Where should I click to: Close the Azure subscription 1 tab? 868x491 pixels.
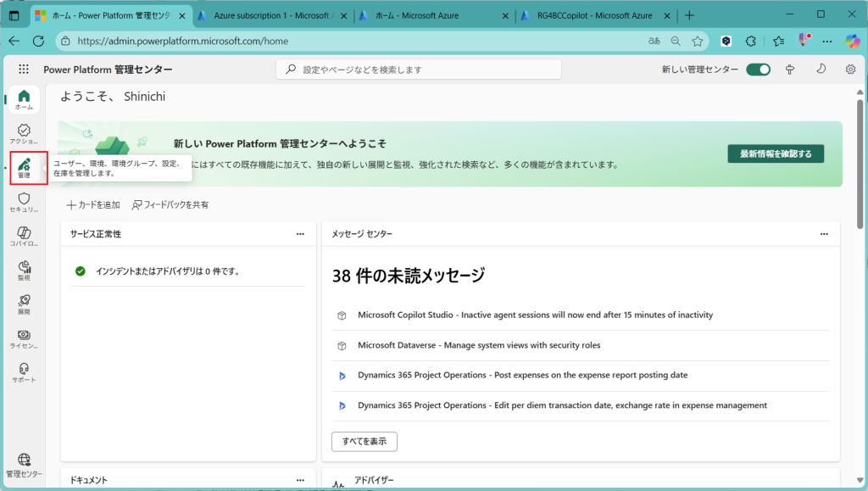pyautogui.click(x=344, y=16)
